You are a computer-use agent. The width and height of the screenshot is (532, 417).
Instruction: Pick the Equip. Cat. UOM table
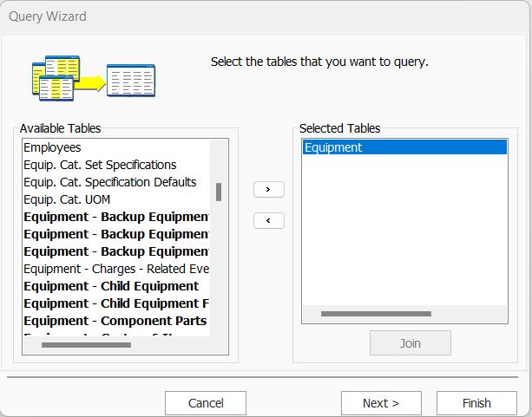[67, 199]
